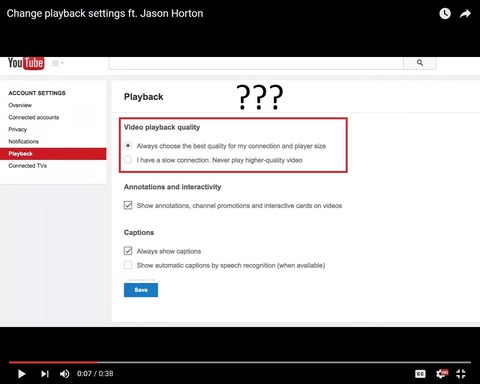Click the '0:07 / 0:38' time display

(95, 374)
